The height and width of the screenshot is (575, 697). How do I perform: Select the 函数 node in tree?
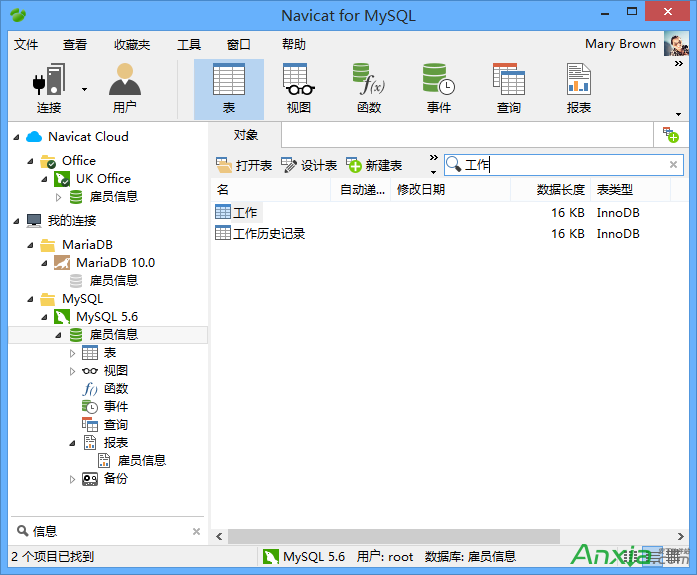[116, 389]
